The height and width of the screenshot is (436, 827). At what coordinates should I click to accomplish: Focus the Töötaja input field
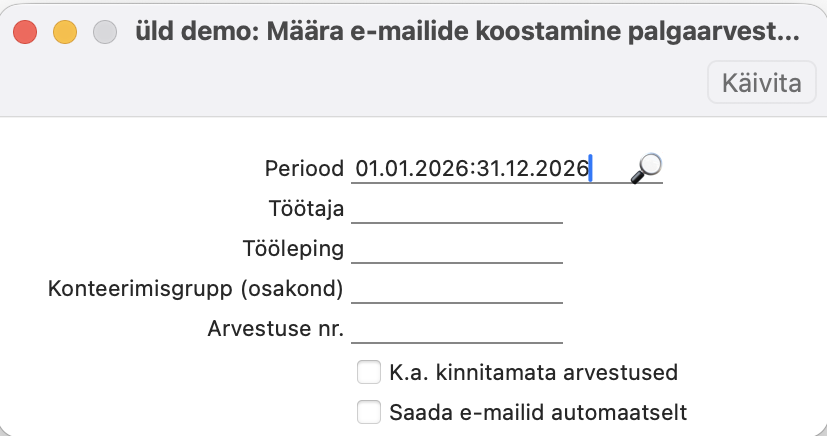click(457, 209)
